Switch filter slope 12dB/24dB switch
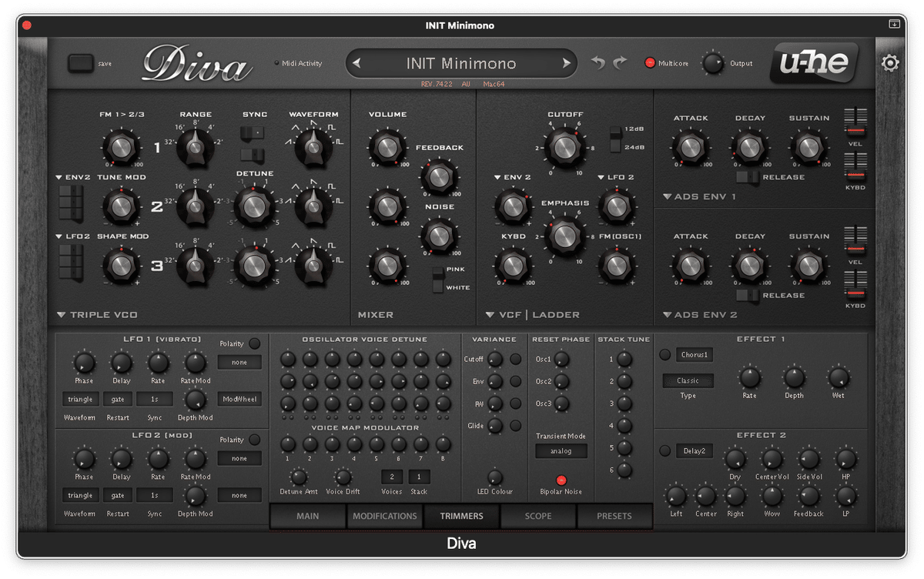The height and width of the screenshot is (579, 924). click(x=615, y=139)
